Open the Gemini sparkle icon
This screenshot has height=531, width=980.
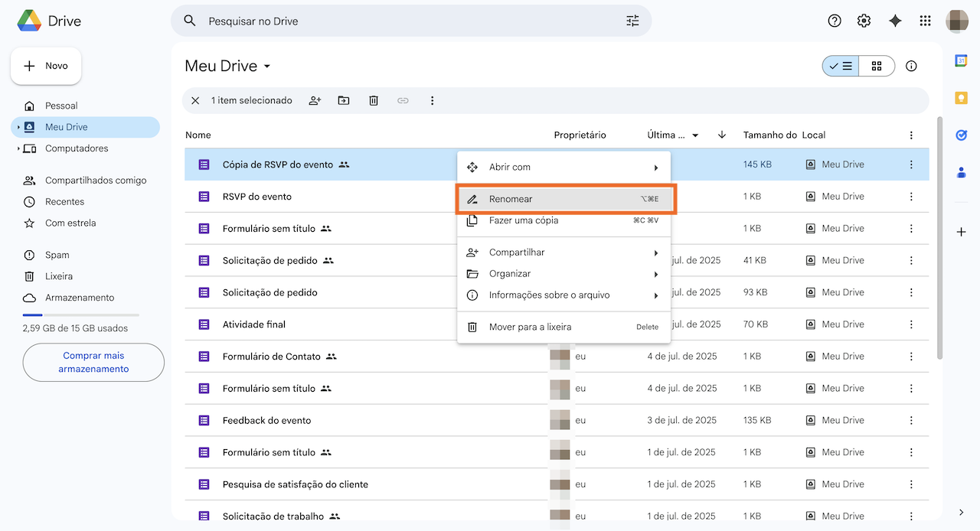(895, 21)
